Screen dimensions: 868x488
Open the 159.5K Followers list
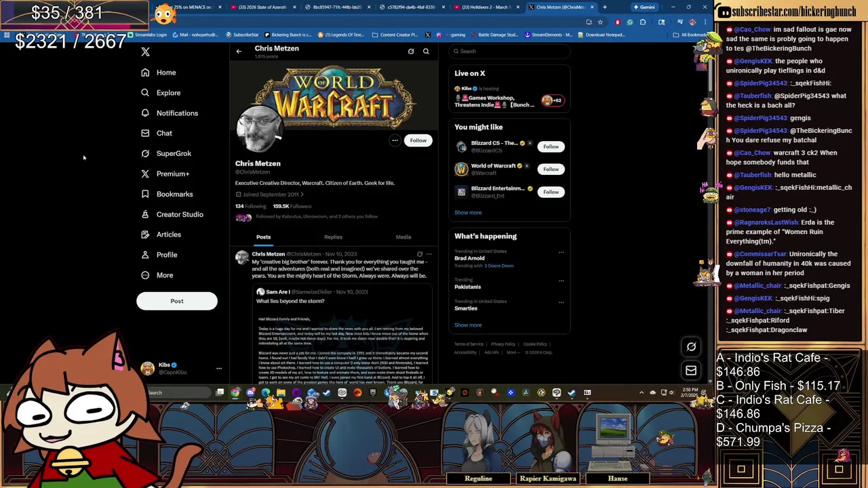[292, 206]
